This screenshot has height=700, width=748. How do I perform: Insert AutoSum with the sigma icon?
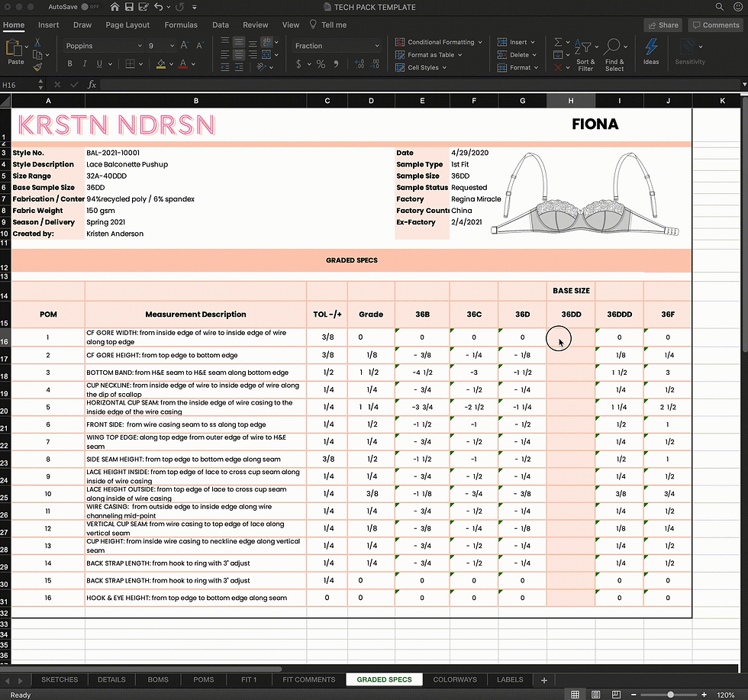558,42
